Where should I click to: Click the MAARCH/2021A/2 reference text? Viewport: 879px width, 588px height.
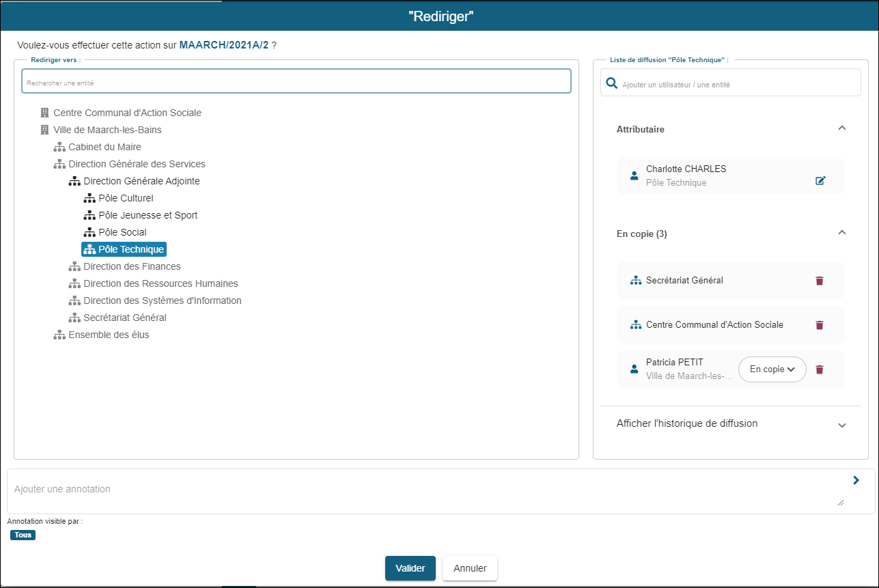[x=224, y=45]
